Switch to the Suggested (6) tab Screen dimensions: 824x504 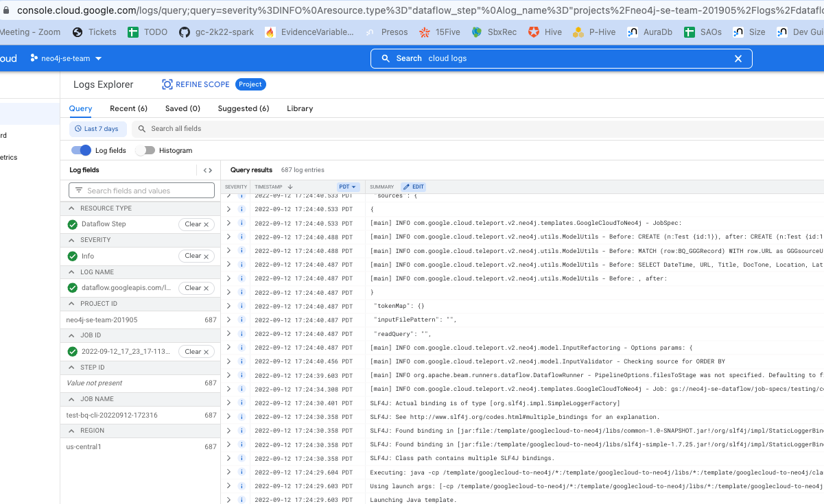point(244,108)
